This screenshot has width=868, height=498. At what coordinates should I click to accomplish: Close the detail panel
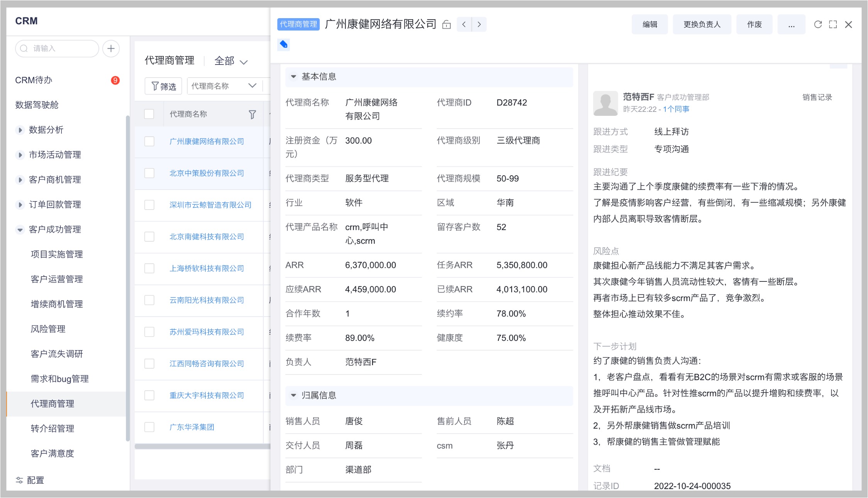click(x=848, y=24)
